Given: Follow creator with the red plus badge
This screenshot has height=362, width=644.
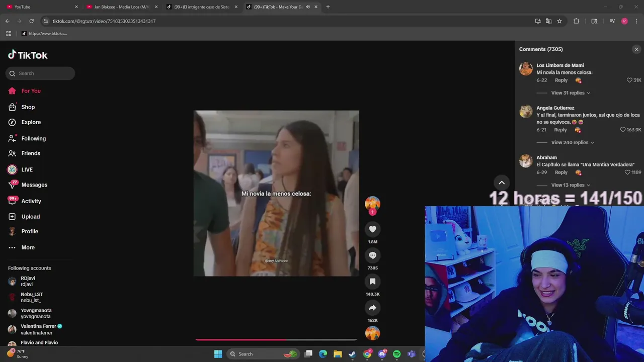Looking at the screenshot, I should pos(372,212).
